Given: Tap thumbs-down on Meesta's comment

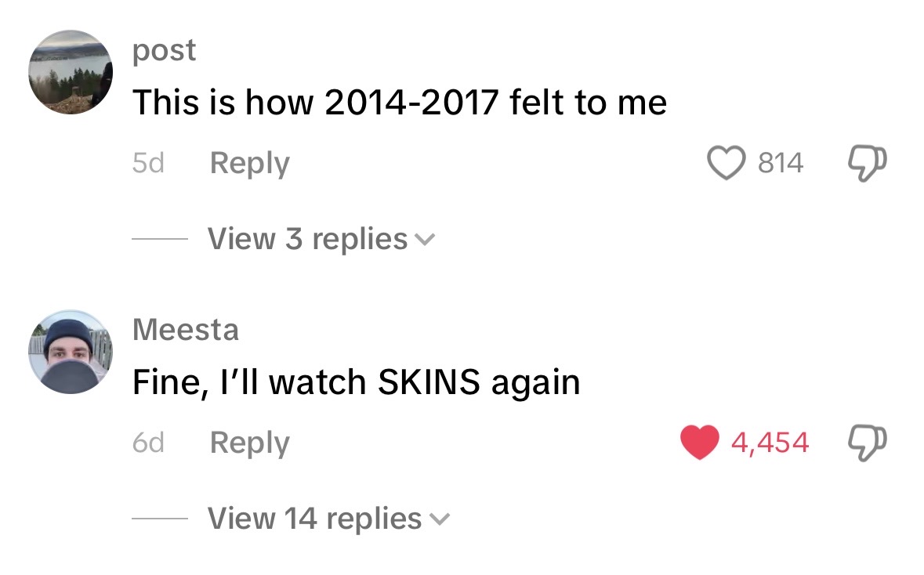Looking at the screenshot, I should click(x=868, y=443).
